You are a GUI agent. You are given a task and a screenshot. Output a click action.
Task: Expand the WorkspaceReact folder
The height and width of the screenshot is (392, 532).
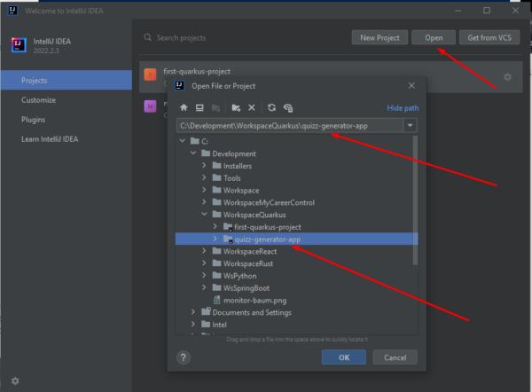click(204, 251)
